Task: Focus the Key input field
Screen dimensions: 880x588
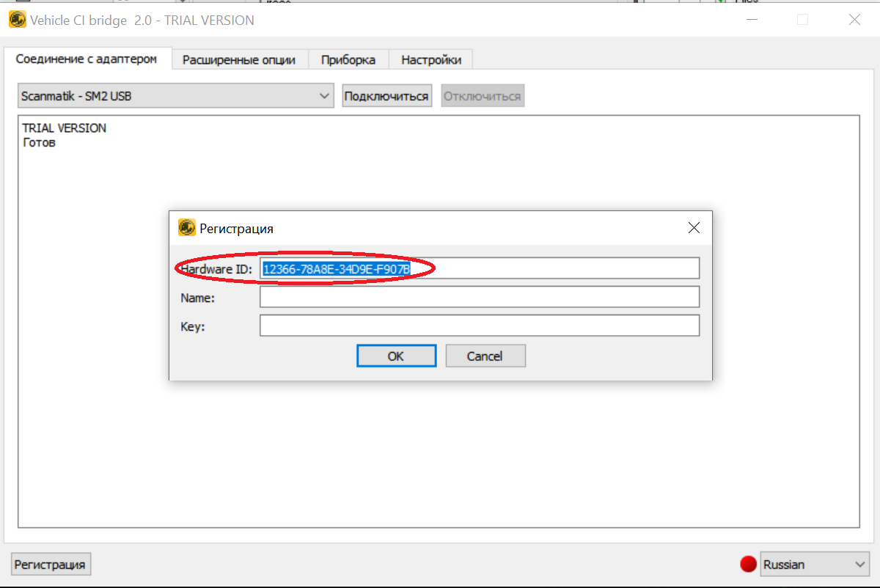Action: 480,326
